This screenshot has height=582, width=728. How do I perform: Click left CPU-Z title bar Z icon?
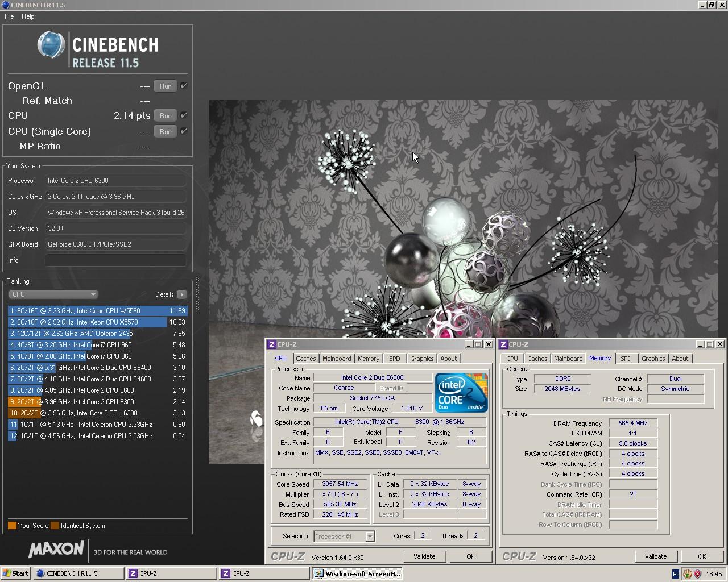[x=272, y=344]
